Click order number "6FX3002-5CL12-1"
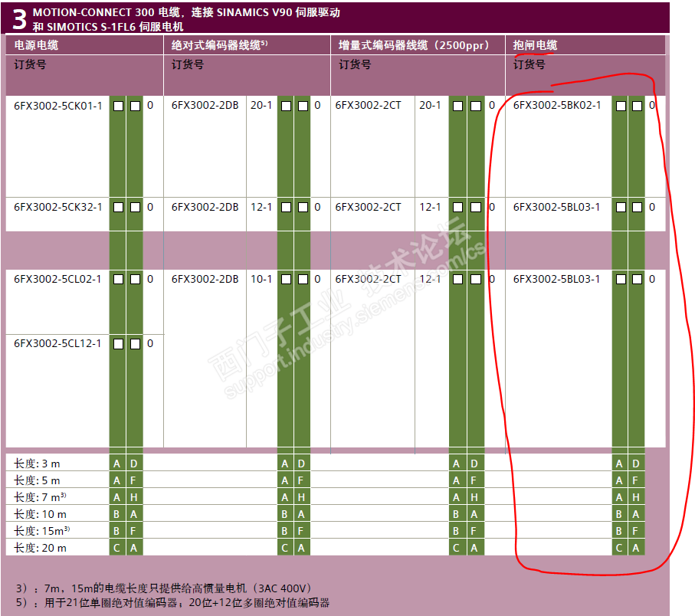This screenshot has height=616, width=695. pos(57,343)
